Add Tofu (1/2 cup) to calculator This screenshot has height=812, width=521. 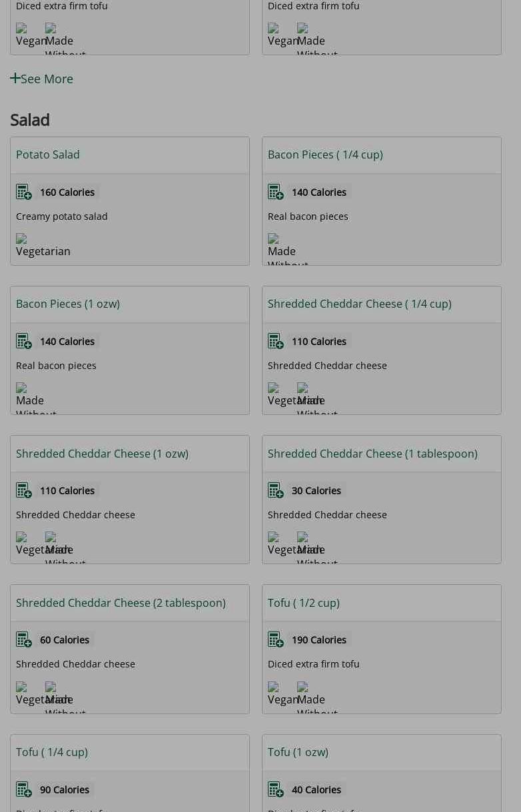(276, 639)
